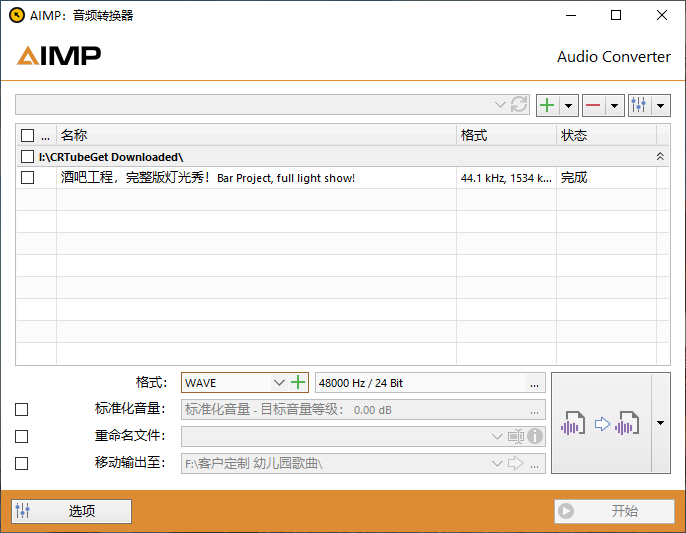This screenshot has width=686, height=533.
Task: Click the green plus add files button
Action: click(x=547, y=105)
